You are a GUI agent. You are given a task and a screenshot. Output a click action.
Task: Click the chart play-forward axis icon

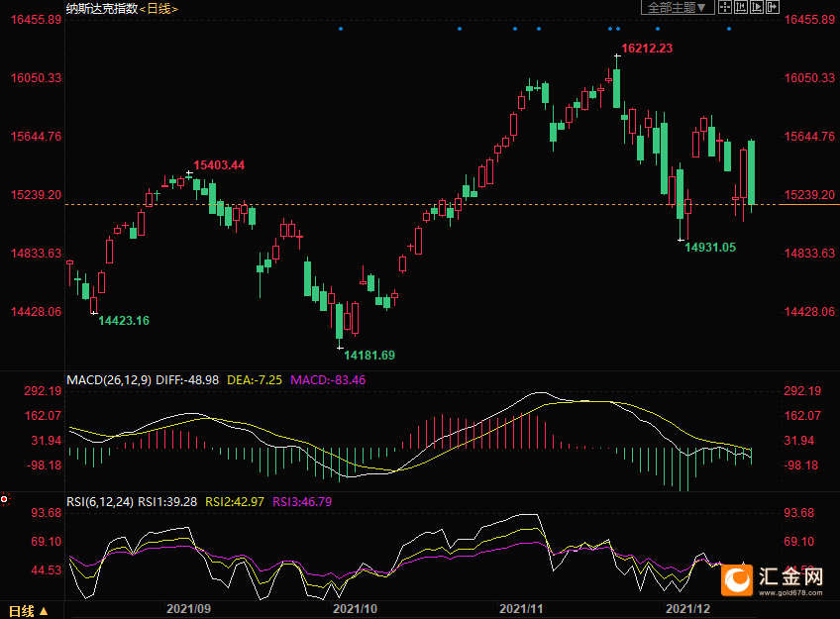tap(757, 7)
